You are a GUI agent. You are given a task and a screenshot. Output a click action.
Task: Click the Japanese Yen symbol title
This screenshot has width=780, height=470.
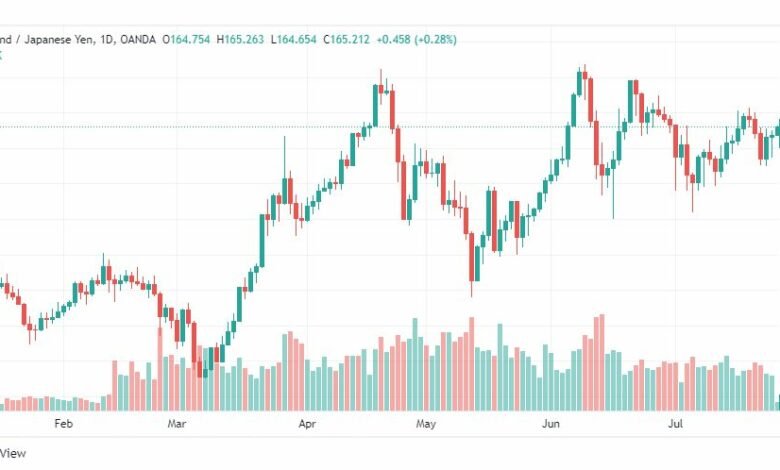click(46, 39)
